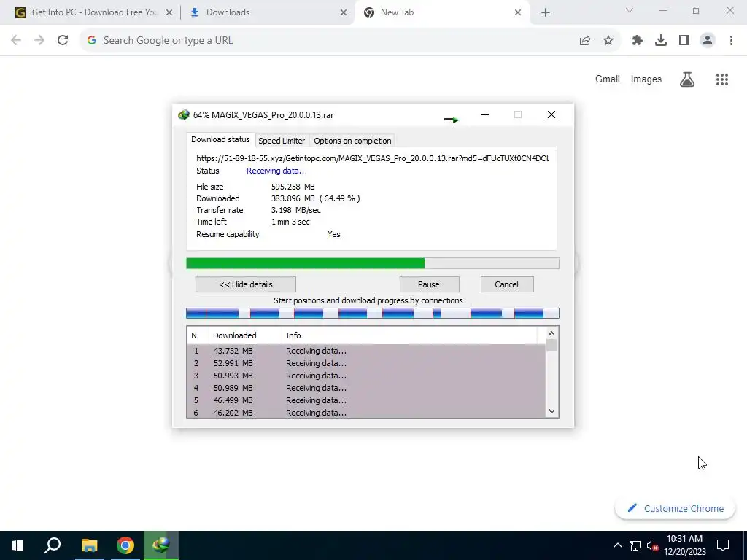Screen dimensions: 747x560
Task: Close the New Tab tab
Action: click(518, 13)
